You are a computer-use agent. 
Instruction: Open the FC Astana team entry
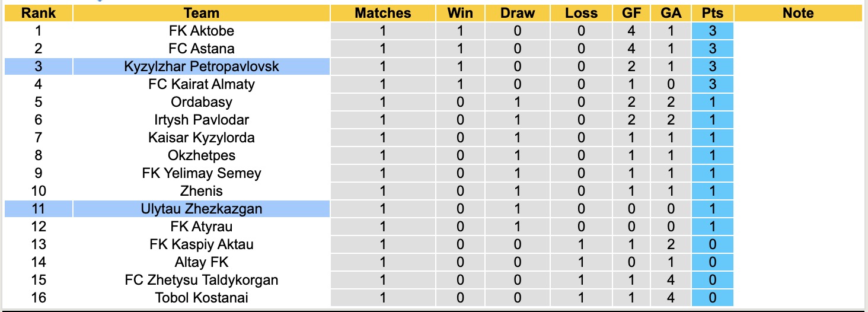pyautogui.click(x=201, y=49)
